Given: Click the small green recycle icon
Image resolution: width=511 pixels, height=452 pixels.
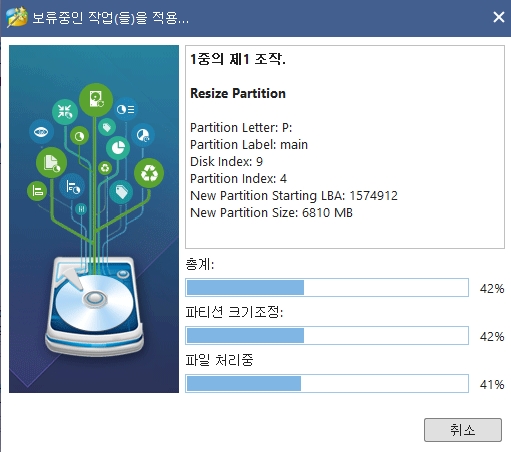Looking at the screenshot, I should (105, 168).
